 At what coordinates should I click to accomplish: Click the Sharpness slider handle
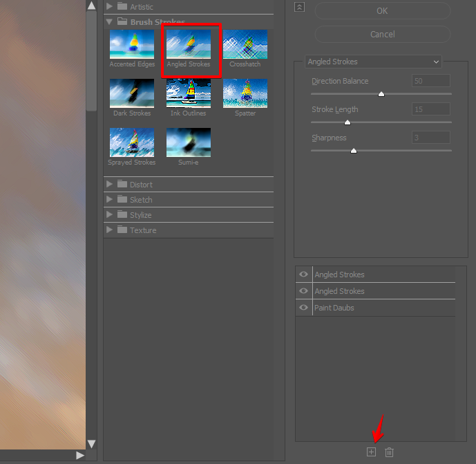353,151
